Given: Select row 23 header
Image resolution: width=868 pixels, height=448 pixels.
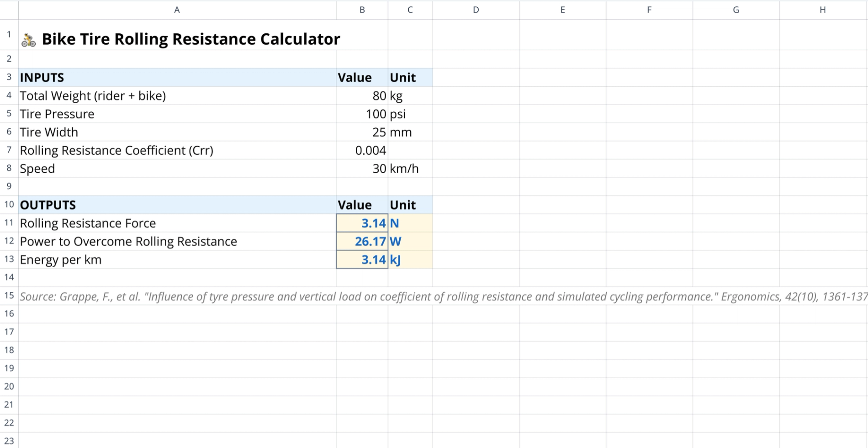Looking at the screenshot, I should pos(9,441).
